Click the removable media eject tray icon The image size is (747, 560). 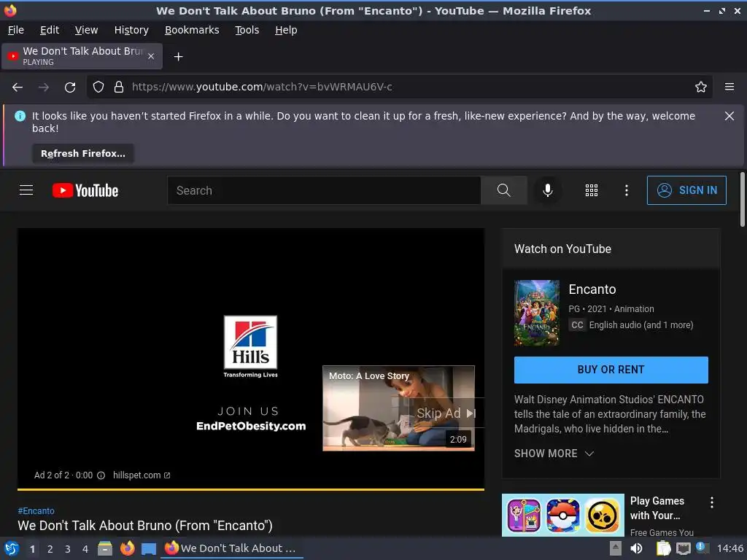click(x=616, y=548)
